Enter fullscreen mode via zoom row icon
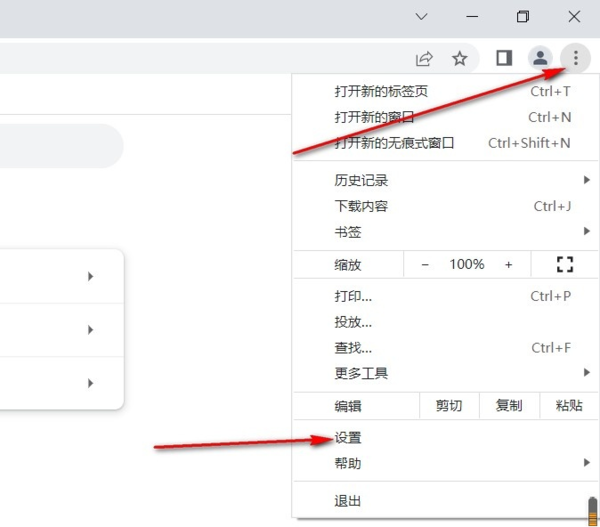 (x=565, y=264)
